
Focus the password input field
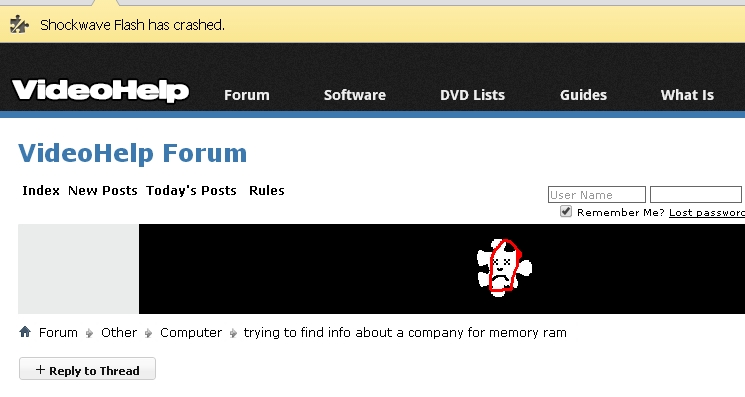(696, 195)
